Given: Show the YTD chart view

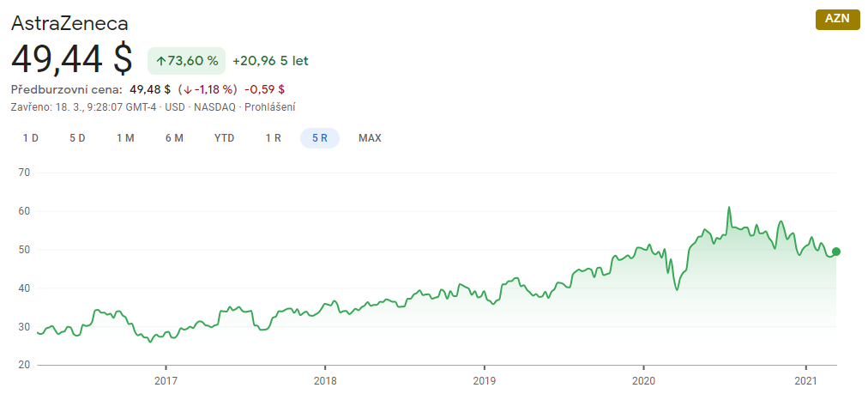Looking at the screenshot, I should pyautogui.click(x=224, y=138).
